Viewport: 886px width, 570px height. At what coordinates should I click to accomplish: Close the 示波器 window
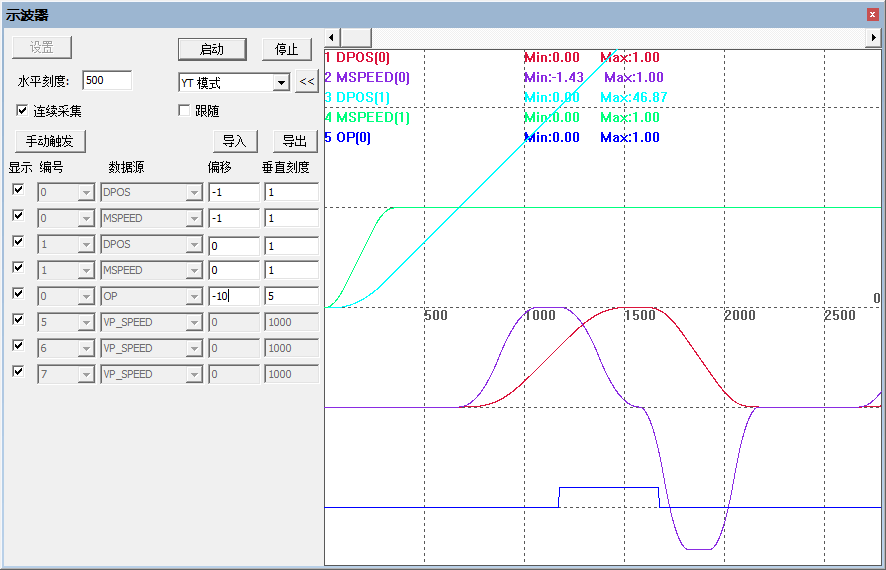pos(872,15)
